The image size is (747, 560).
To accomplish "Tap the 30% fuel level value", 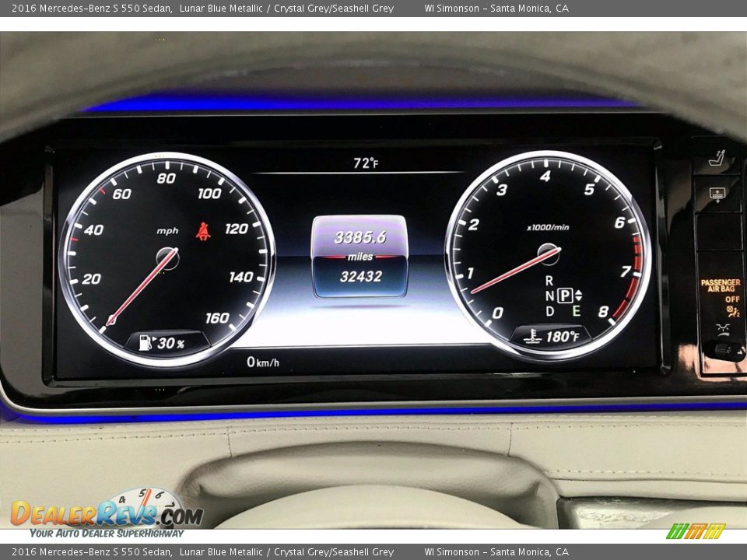I will (171, 343).
